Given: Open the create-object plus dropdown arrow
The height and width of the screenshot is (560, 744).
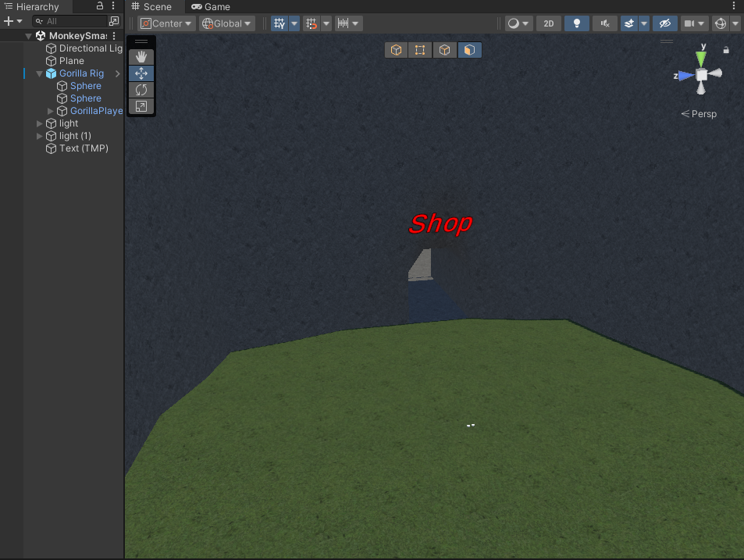Looking at the screenshot, I should point(20,21).
